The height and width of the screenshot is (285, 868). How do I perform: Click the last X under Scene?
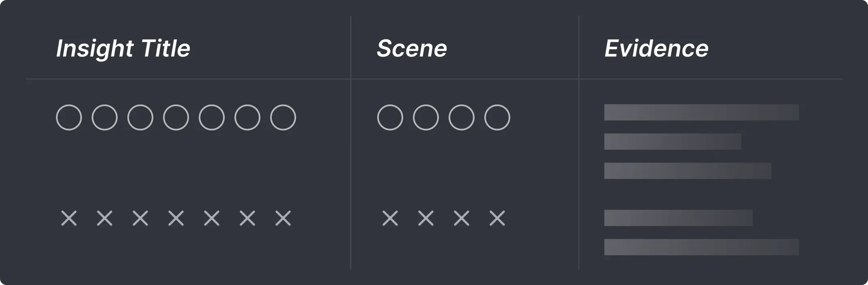point(497,218)
